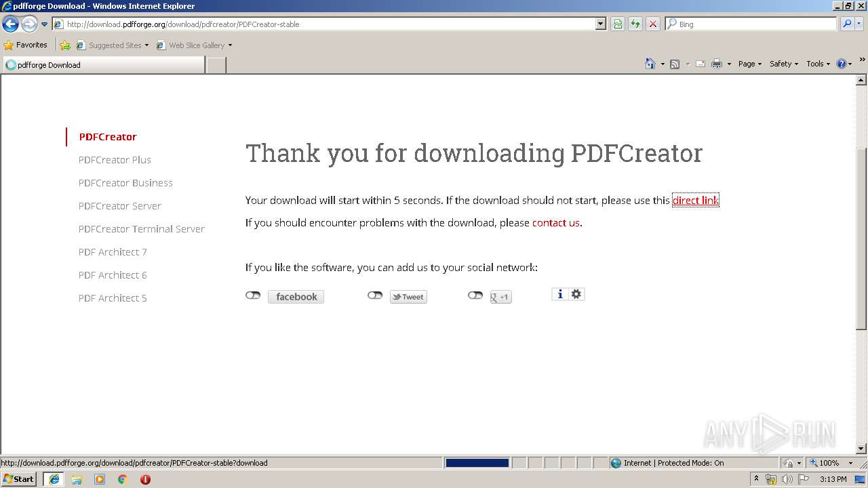Viewport: 868px width, 488px height.
Task: Click the Help question mark icon
Action: point(842,64)
